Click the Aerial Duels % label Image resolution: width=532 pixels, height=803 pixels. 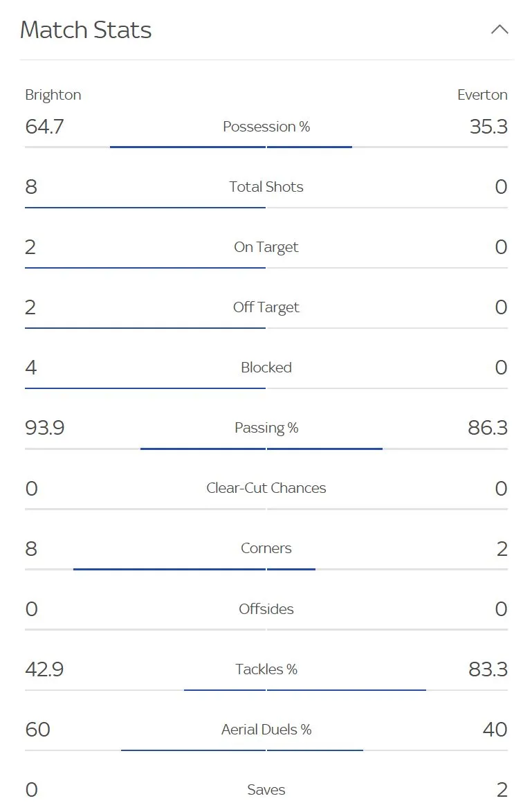pyautogui.click(x=266, y=730)
